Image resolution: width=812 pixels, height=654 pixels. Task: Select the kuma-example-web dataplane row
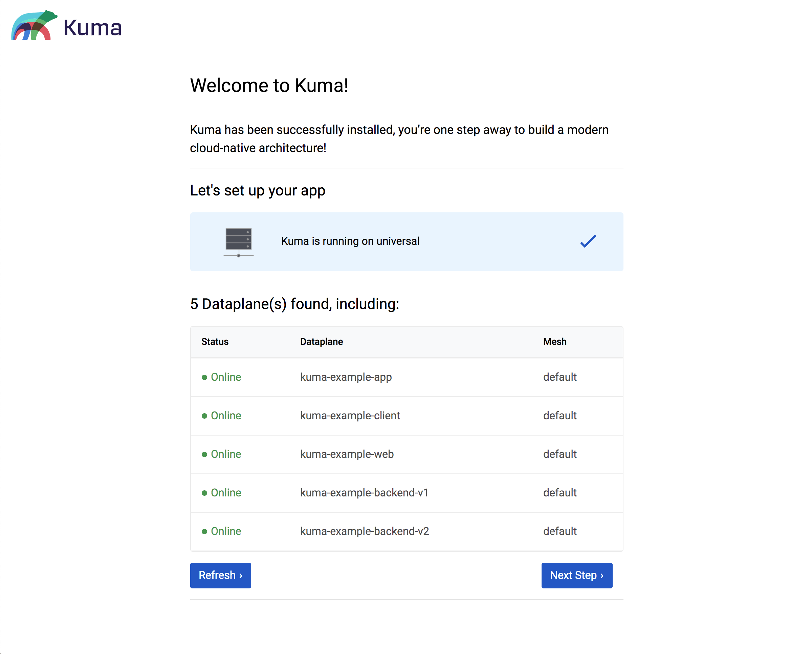(347, 454)
